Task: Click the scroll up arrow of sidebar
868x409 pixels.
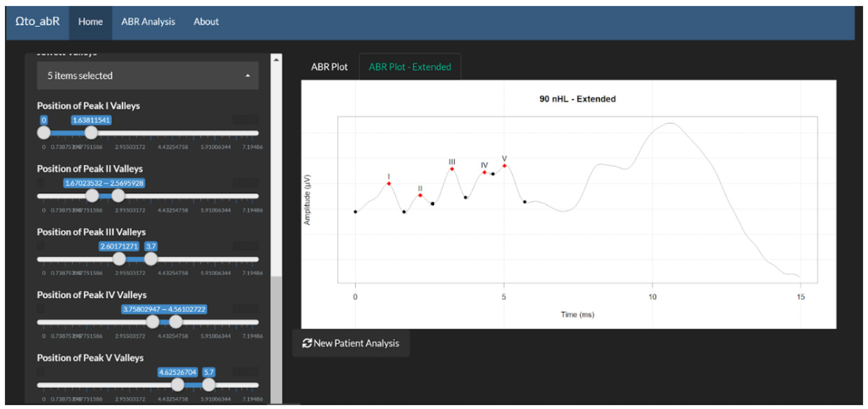Action: tap(276, 60)
